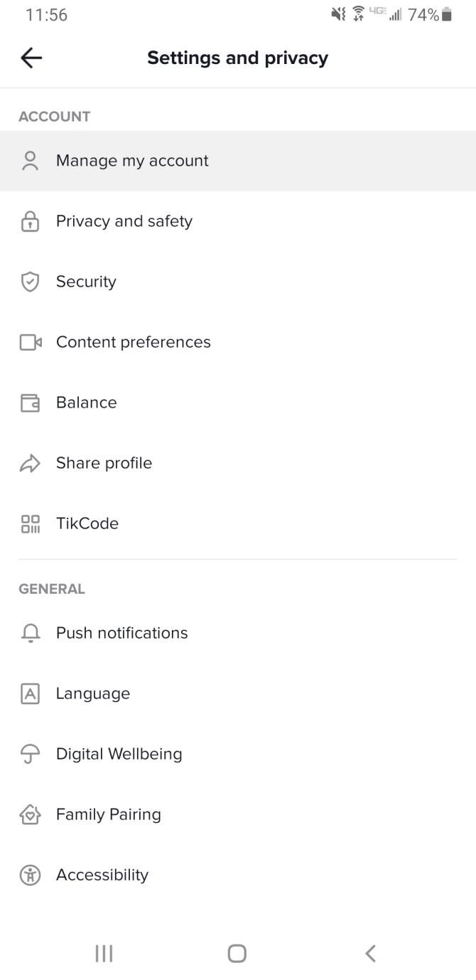The image size is (476, 980).
Task: Tap the Accessibility figure icon
Action: [30, 875]
